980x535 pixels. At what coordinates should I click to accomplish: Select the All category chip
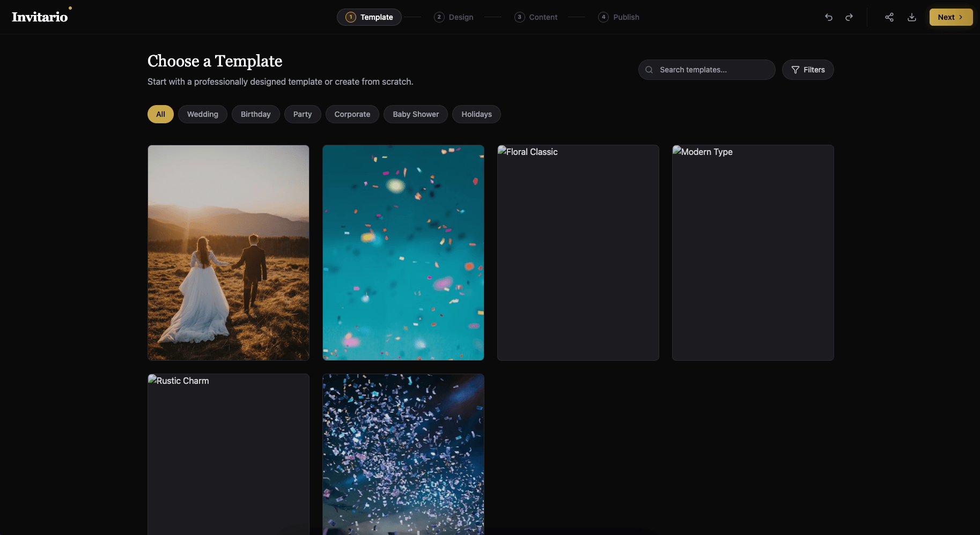pos(160,114)
